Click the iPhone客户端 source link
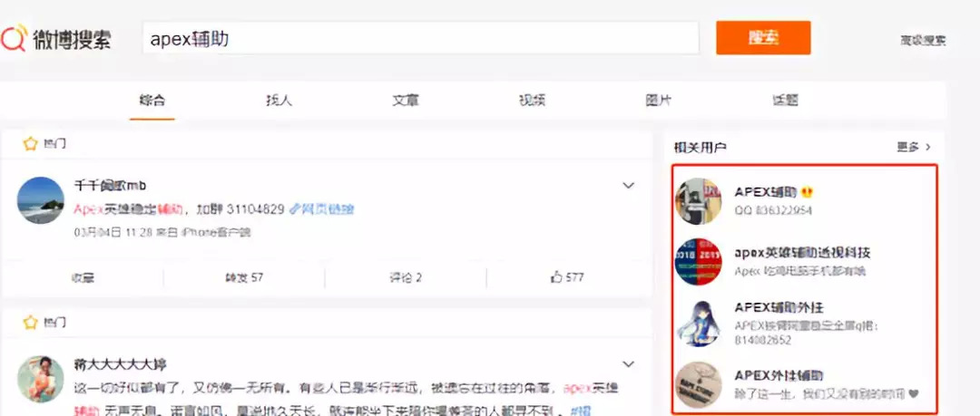 pyautogui.click(x=216, y=232)
